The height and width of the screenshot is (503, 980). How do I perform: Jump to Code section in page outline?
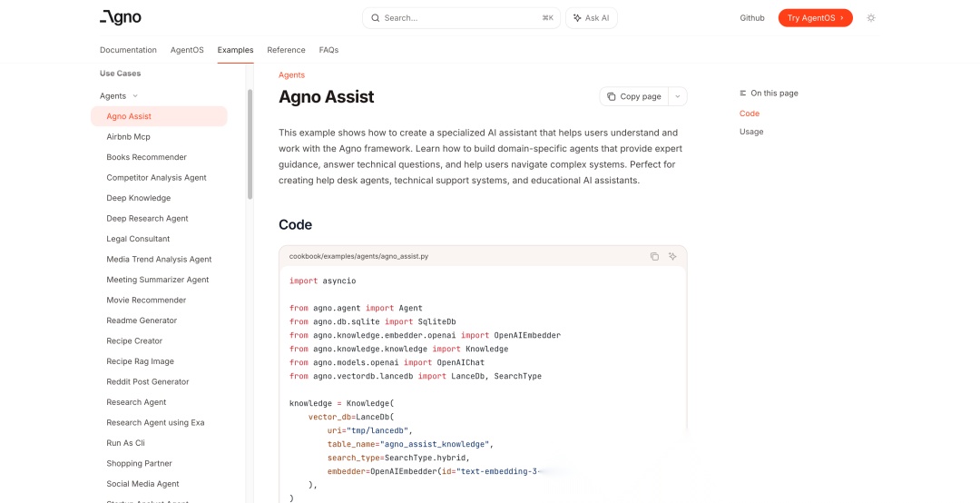coord(750,113)
